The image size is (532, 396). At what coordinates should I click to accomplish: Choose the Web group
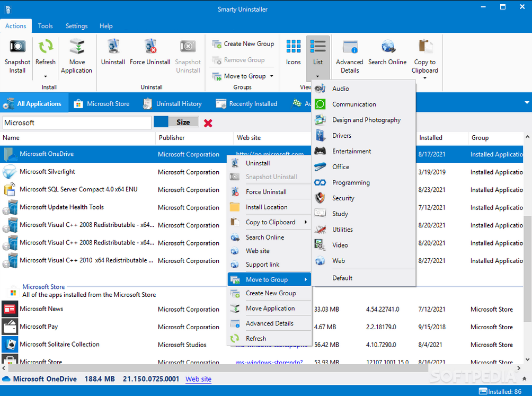(363, 261)
